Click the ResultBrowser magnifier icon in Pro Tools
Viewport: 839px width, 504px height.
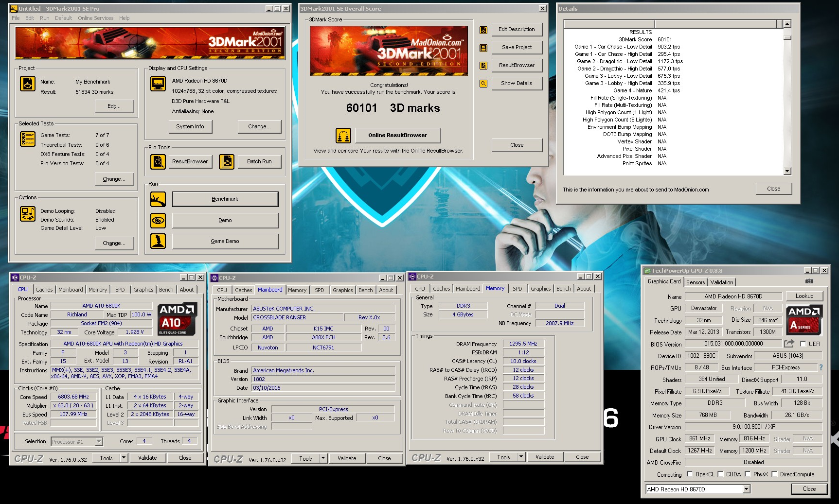(158, 161)
